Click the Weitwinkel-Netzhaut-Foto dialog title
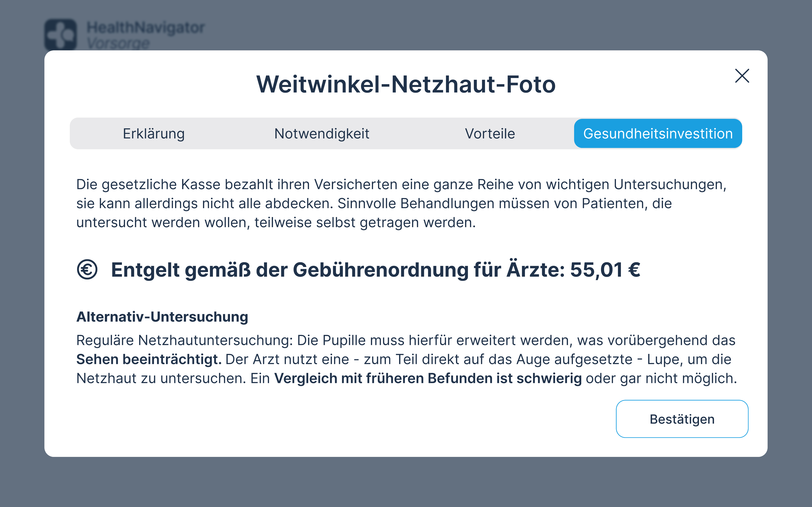 [406, 84]
